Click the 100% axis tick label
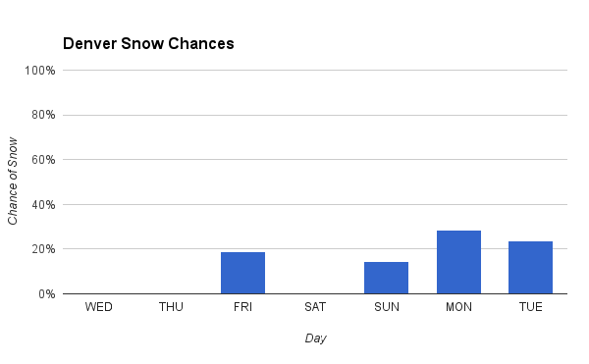589x364 pixels. pos(40,71)
